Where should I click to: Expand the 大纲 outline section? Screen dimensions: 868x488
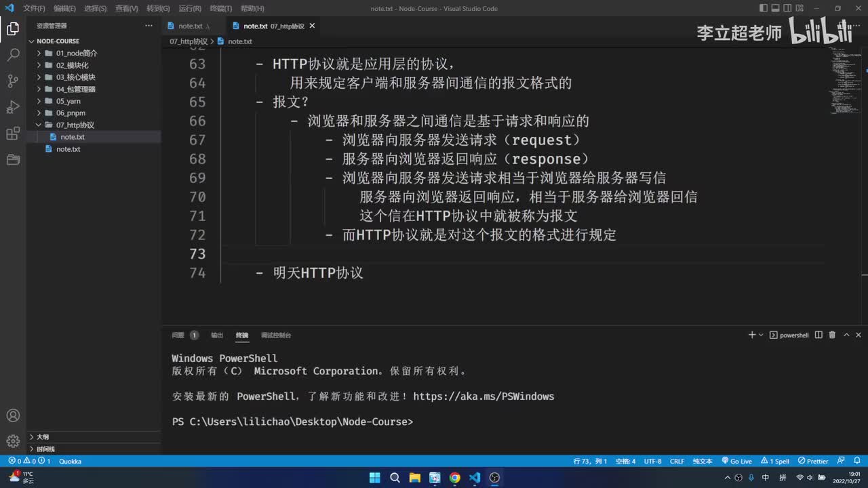click(x=94, y=437)
